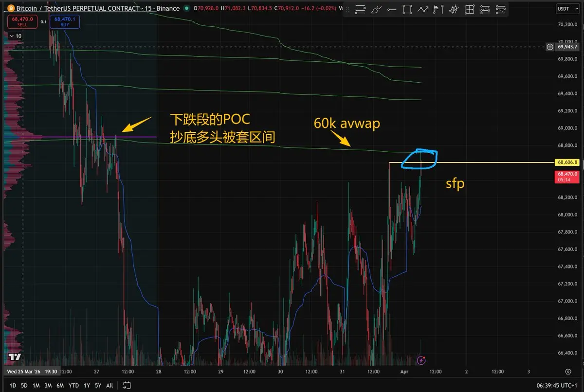This screenshot has height=392, width=584.
Task: Select the Long position tool
Action: pos(485,9)
